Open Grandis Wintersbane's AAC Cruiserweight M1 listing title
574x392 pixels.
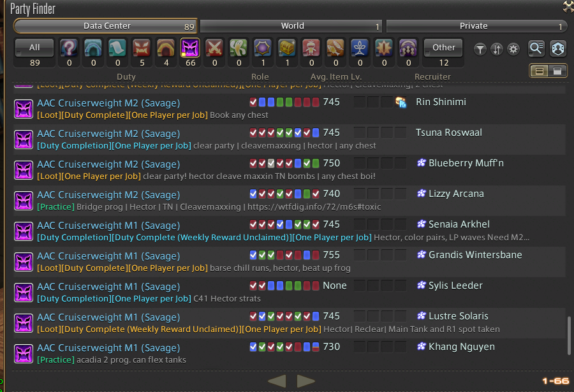pos(108,256)
